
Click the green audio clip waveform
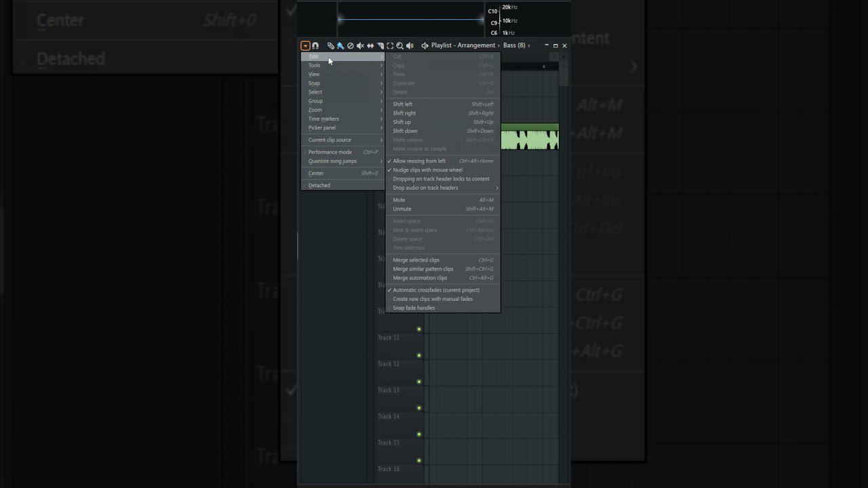click(530, 140)
